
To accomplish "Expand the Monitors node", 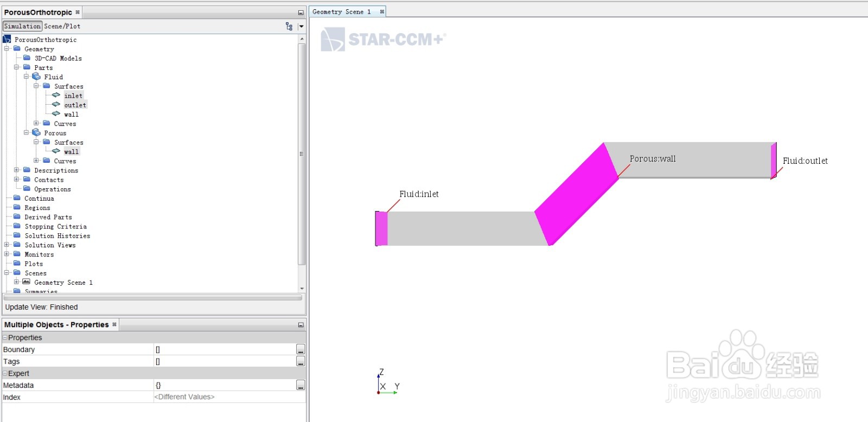I will 7,254.
